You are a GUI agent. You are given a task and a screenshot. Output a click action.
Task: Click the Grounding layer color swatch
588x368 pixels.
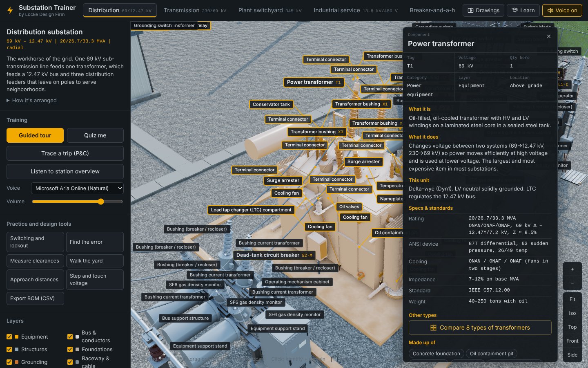coord(17,362)
